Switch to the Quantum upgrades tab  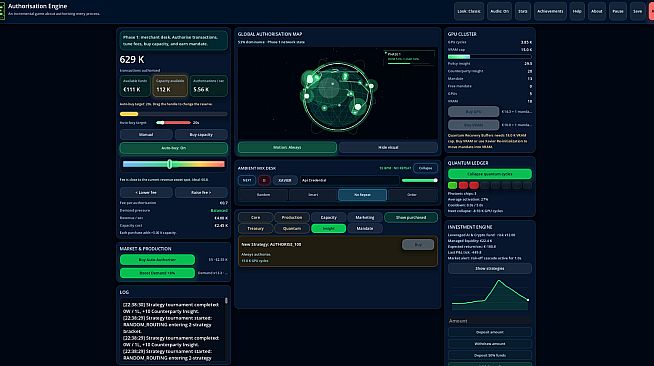292,228
